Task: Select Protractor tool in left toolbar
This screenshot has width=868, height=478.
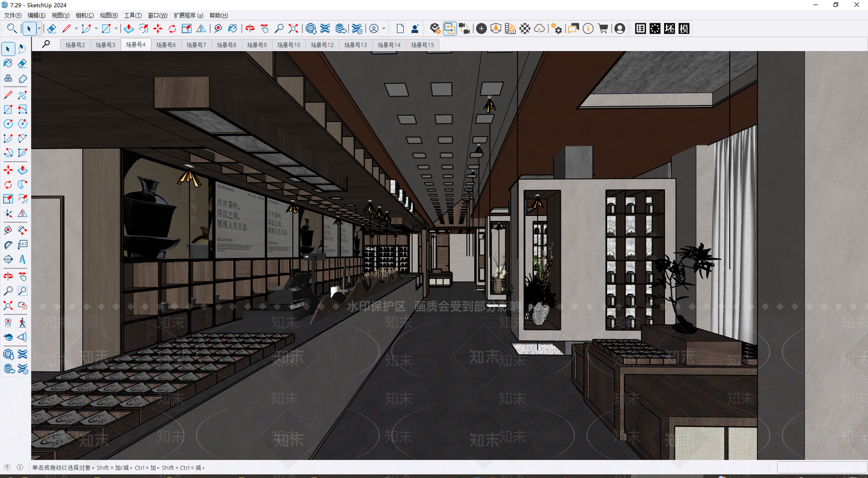Action: pyautogui.click(x=8, y=245)
